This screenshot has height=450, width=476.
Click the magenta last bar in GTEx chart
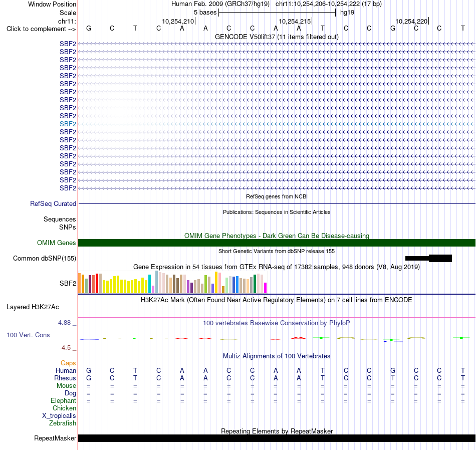click(265, 288)
